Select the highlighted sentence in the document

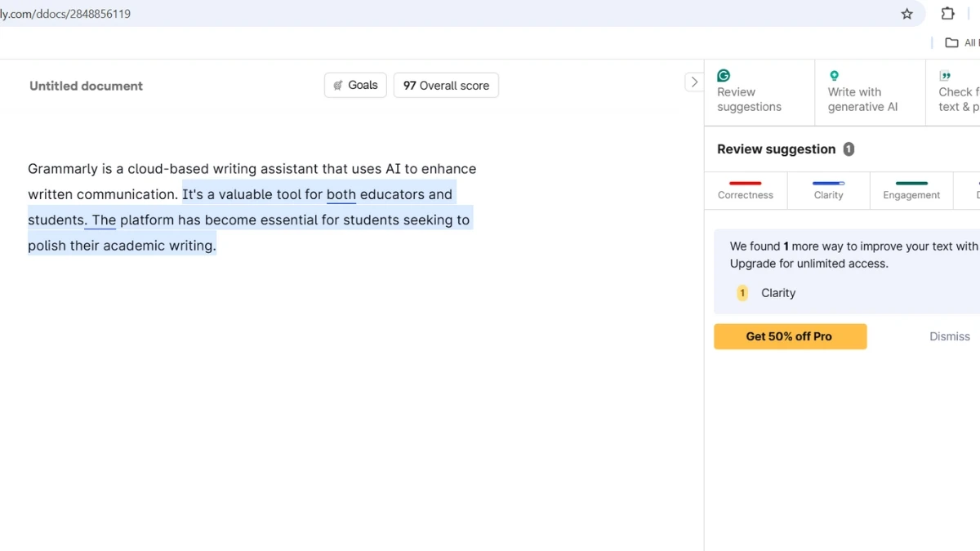tap(245, 219)
